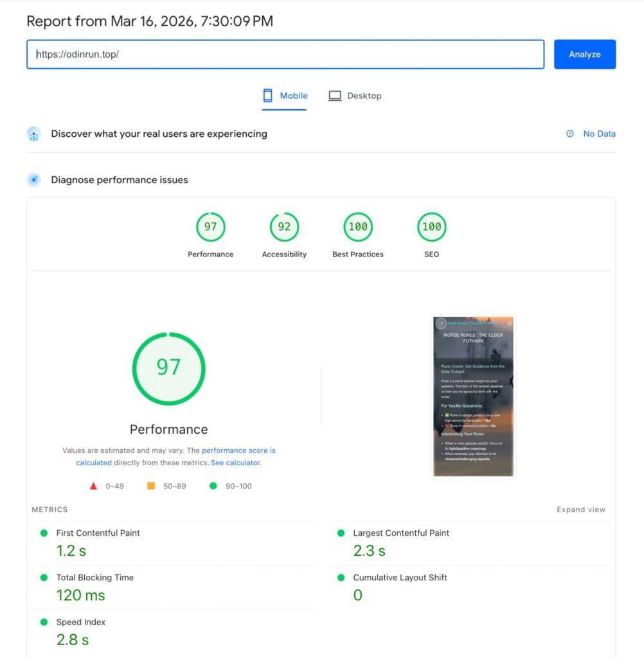Click the SEO score circle showing 100
This screenshot has height=658, width=644.
coord(431,226)
